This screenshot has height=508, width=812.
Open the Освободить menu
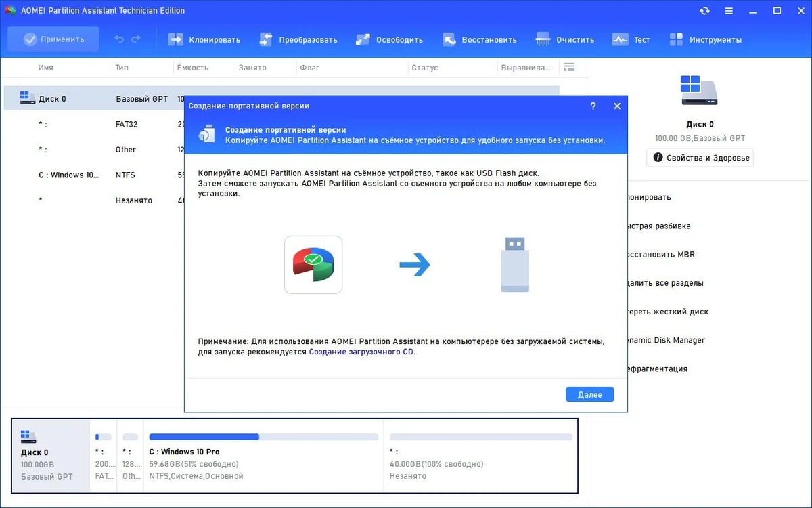pos(390,39)
